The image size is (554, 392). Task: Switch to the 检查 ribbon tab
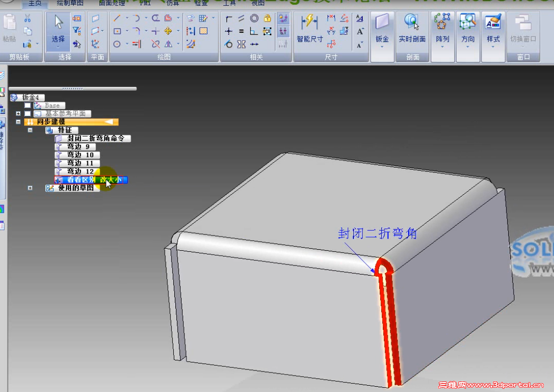click(x=201, y=3)
